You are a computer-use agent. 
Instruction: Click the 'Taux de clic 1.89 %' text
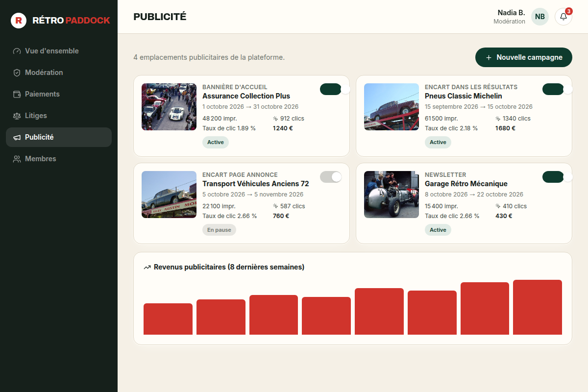click(x=229, y=128)
